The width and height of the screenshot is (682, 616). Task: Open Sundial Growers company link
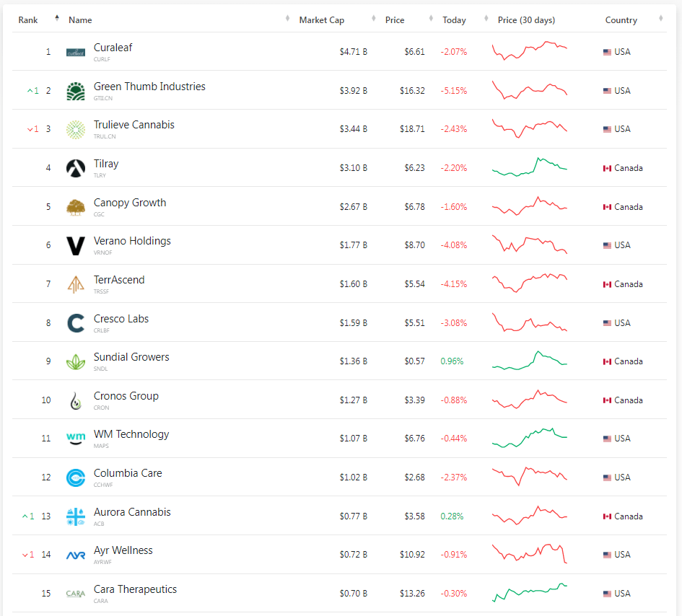pyautogui.click(x=131, y=357)
